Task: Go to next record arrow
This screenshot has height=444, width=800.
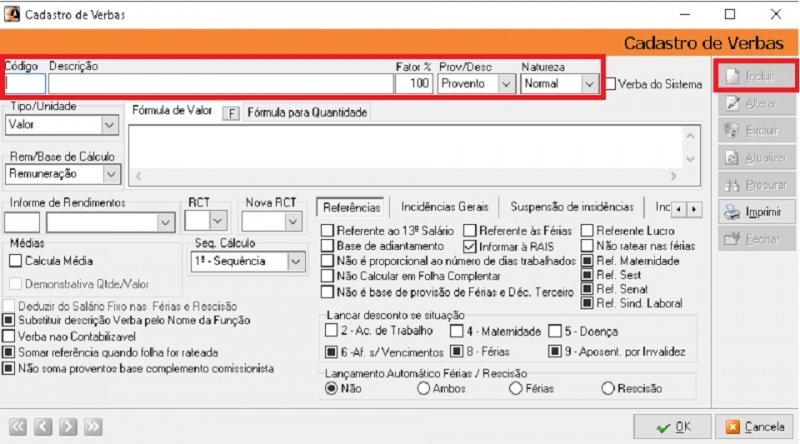Action: pyautogui.click(x=68, y=427)
